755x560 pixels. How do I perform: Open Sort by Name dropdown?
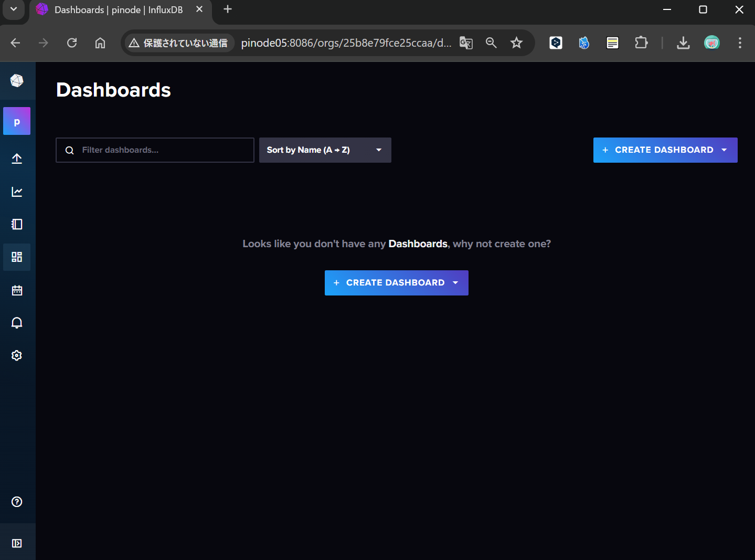pos(325,150)
